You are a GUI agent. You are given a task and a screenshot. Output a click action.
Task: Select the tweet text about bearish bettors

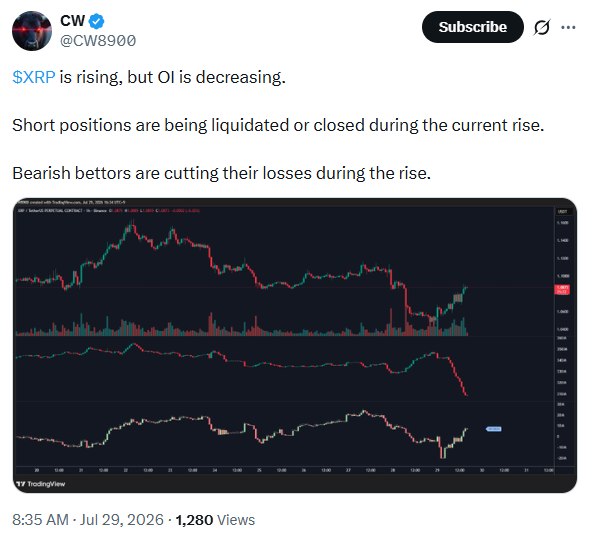click(221, 173)
